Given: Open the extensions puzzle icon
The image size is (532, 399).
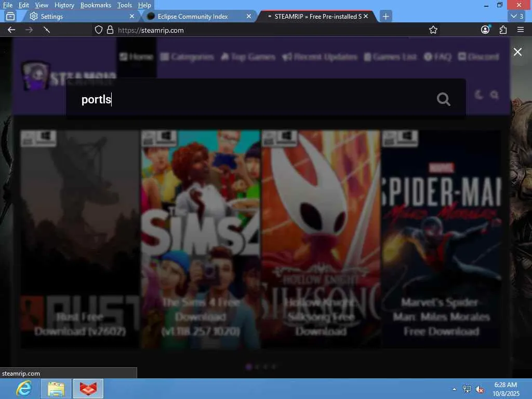Looking at the screenshot, I should pos(503,30).
